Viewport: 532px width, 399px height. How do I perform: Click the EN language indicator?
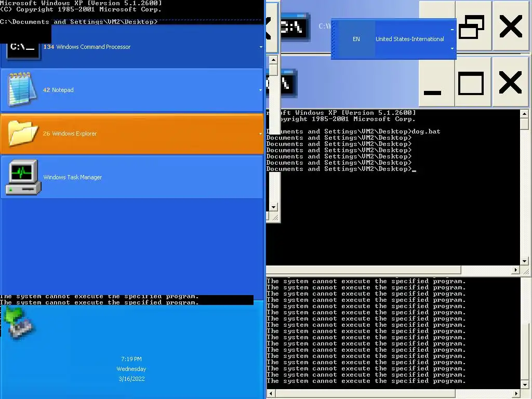(x=356, y=39)
